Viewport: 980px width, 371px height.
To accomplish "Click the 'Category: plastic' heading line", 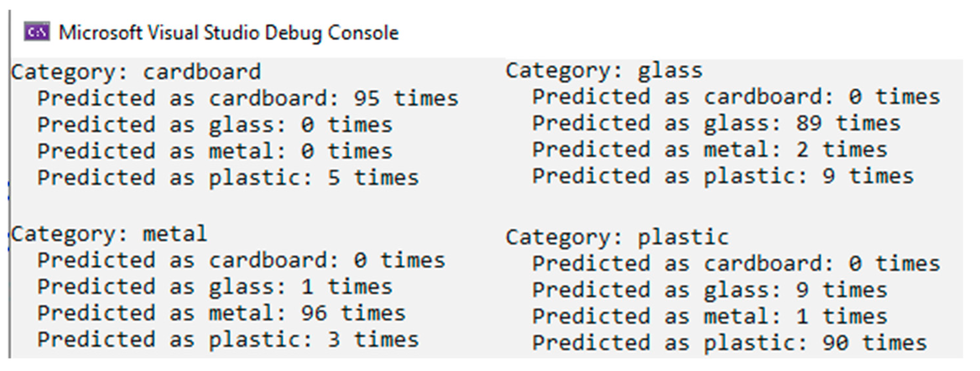I will pos(617,237).
